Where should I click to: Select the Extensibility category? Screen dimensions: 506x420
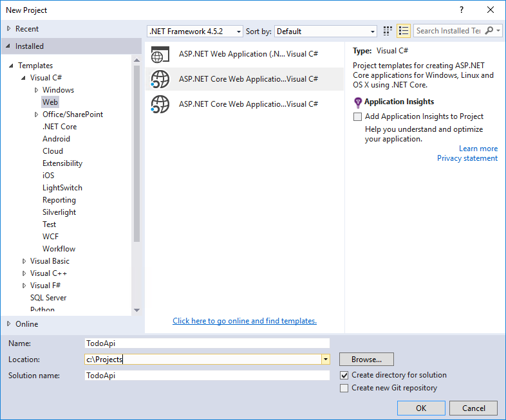tap(62, 163)
